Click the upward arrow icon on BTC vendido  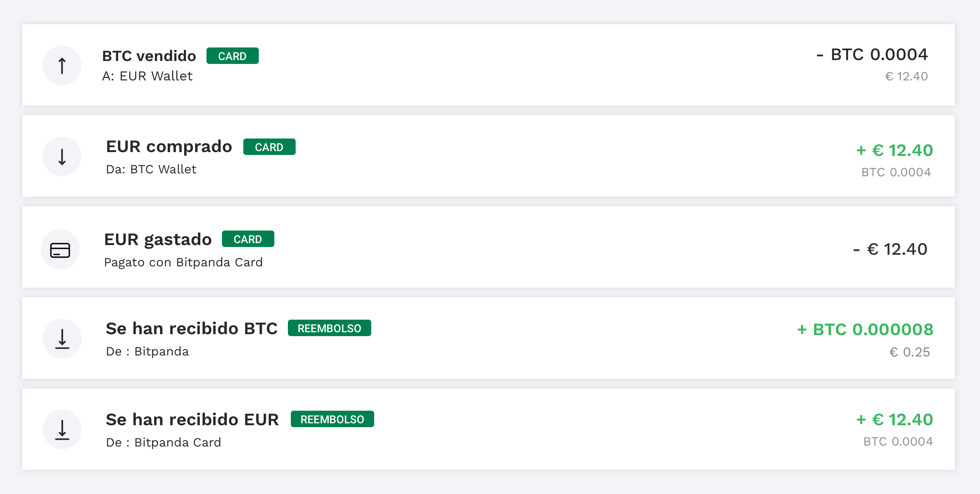click(62, 65)
